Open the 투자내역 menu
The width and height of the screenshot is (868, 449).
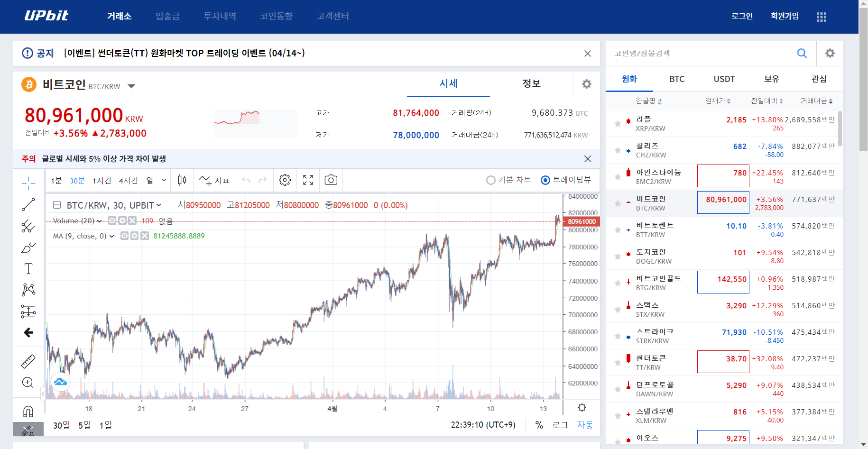[220, 16]
